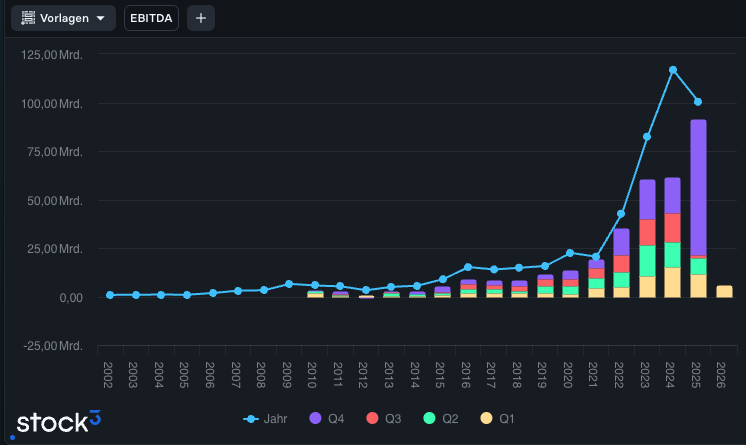The width and height of the screenshot is (746, 445).
Task: Select the 2023 Jahr line data point
Action: pos(647,137)
